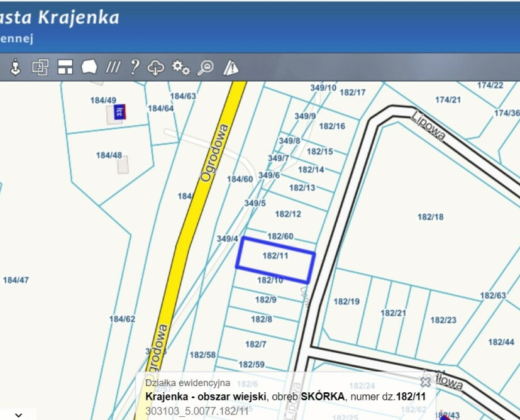520x420 pixels.
Task: Click parcel 184/47 on the map
Action: tap(16, 280)
